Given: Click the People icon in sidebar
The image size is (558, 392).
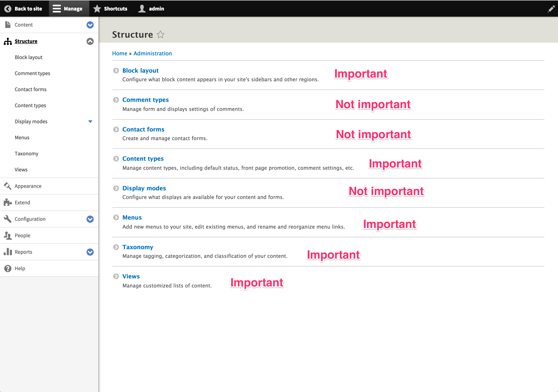Looking at the screenshot, I should click(x=8, y=235).
